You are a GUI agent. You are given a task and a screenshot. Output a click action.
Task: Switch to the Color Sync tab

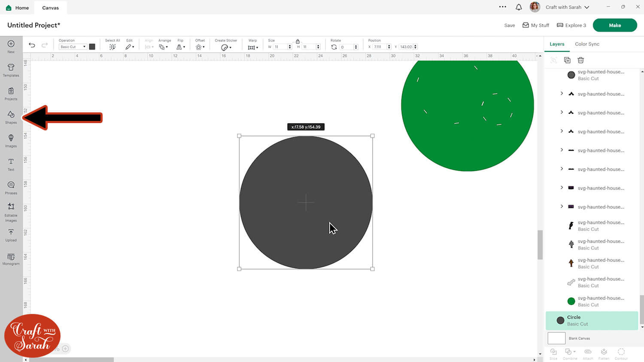tap(587, 44)
